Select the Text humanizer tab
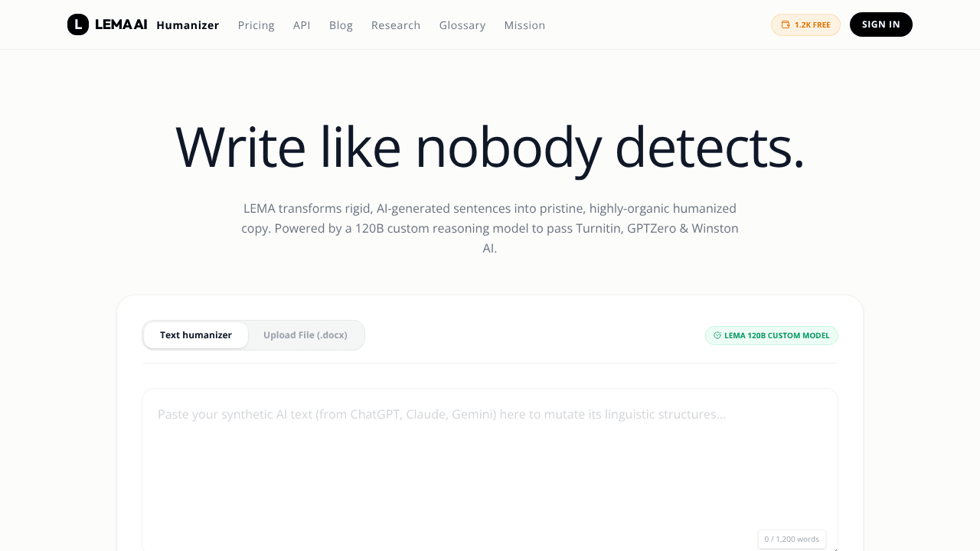The width and height of the screenshot is (980, 551). coord(196,335)
